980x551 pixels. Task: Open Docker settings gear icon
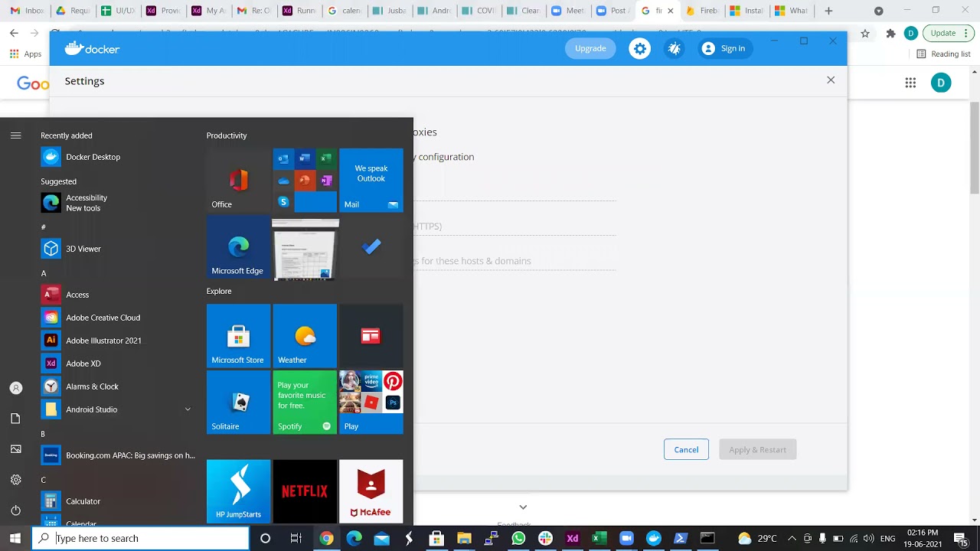click(640, 48)
